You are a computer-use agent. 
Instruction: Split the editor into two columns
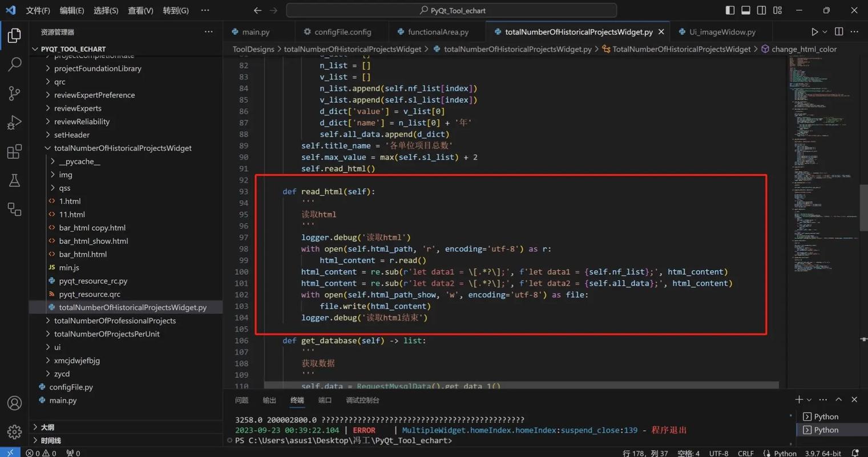(838, 31)
